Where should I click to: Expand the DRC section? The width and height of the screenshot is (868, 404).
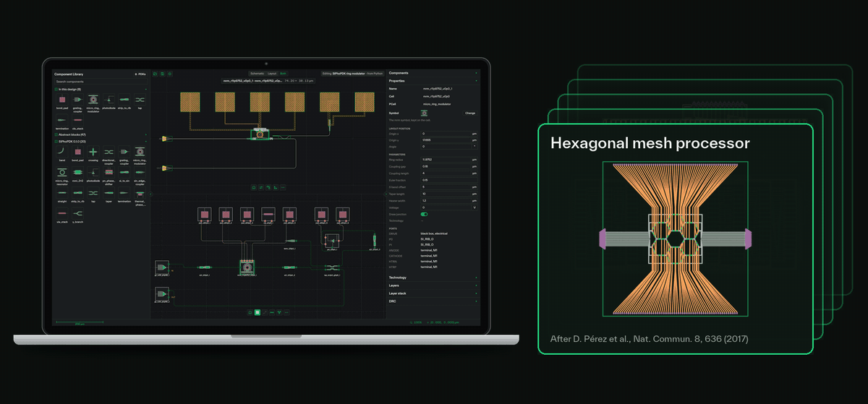(x=433, y=301)
